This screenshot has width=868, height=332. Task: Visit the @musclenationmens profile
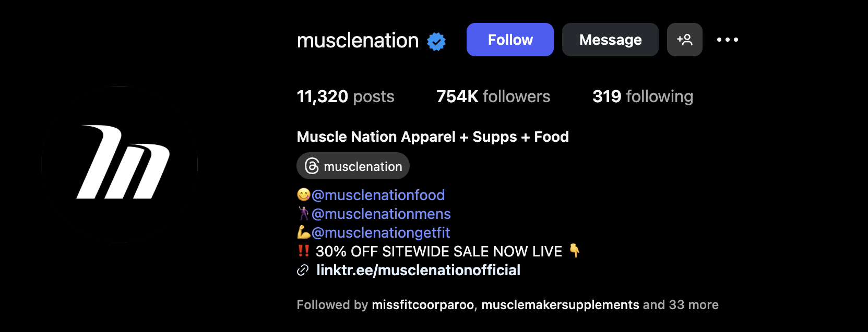pos(381,214)
